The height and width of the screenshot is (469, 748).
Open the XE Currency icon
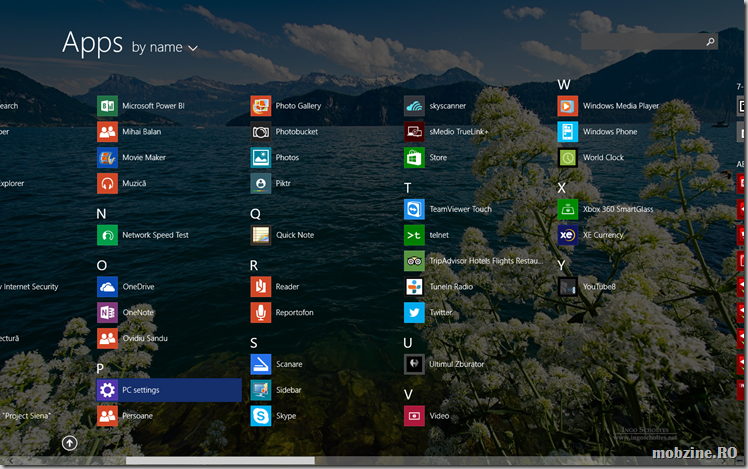coord(568,235)
